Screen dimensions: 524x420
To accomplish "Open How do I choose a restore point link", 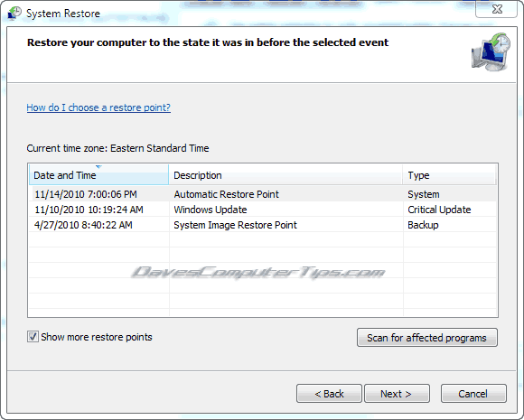I will click(98, 107).
